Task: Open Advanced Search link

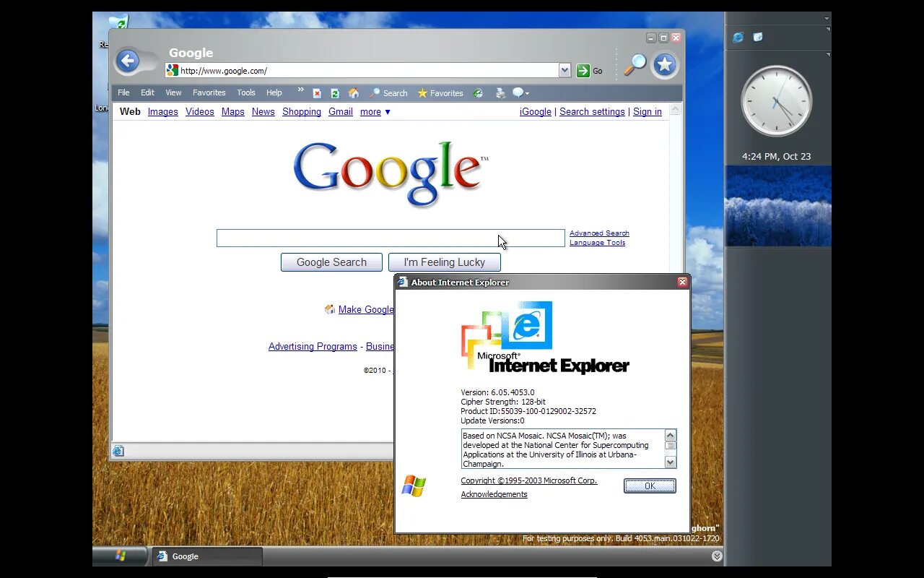Action: [599, 233]
